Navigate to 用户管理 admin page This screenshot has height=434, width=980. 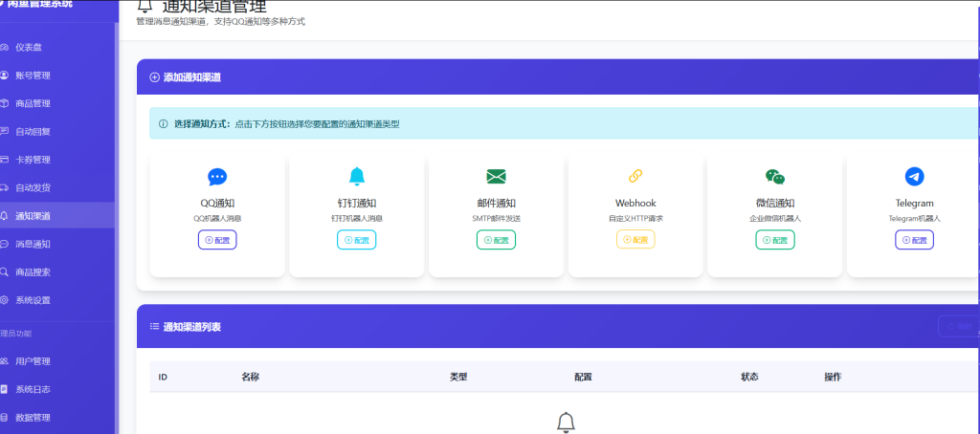pos(32,361)
